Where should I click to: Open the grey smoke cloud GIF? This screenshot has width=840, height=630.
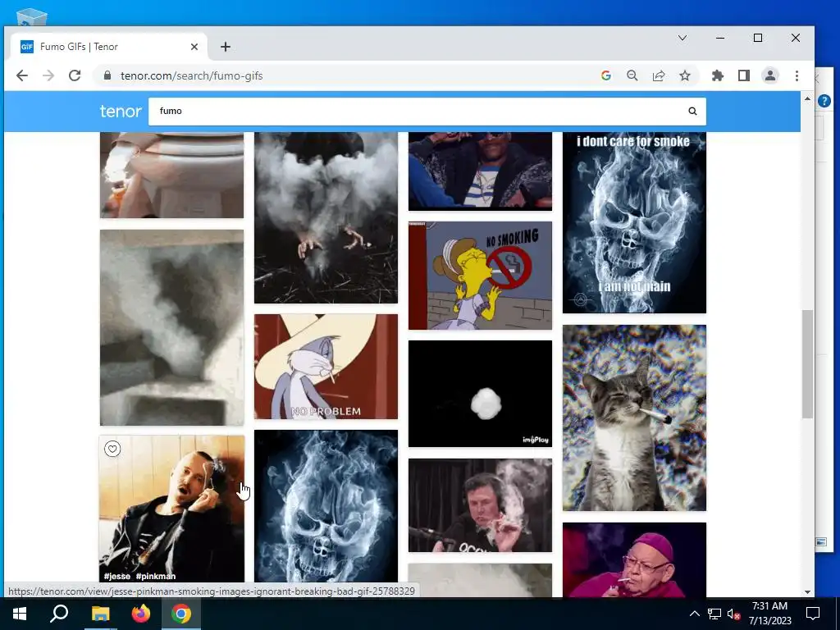pyautogui.click(x=172, y=328)
